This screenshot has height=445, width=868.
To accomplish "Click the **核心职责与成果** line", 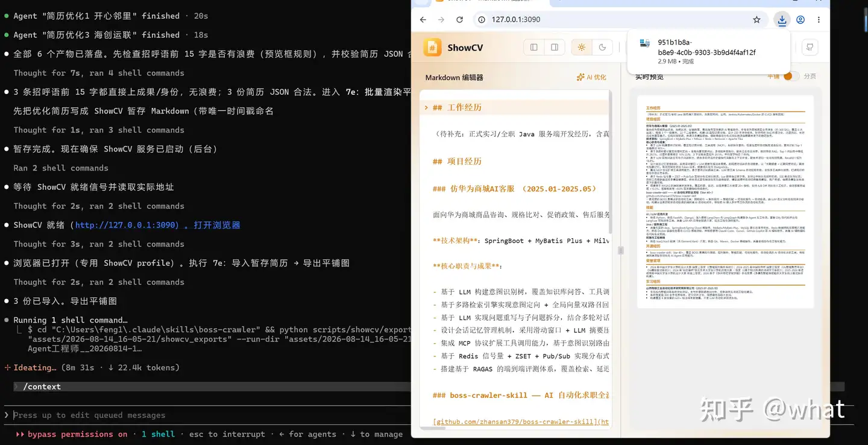I will tap(467, 266).
